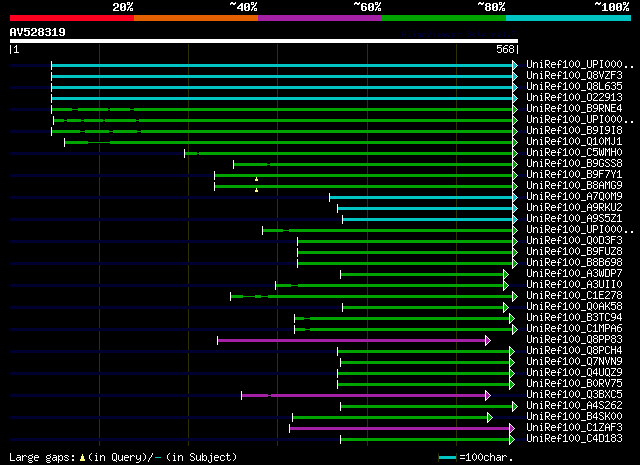Select the UniRef100_C1MPA6 label

point(574,329)
